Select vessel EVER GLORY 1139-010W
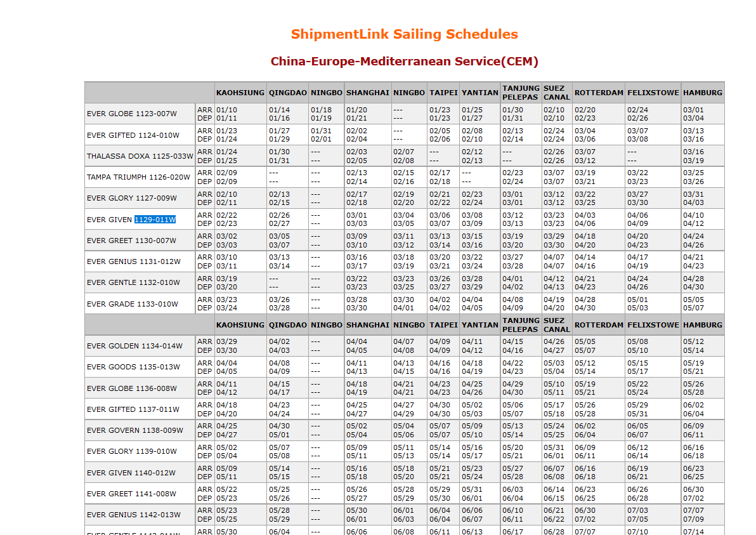This screenshot has height=535, width=756. [x=132, y=451]
